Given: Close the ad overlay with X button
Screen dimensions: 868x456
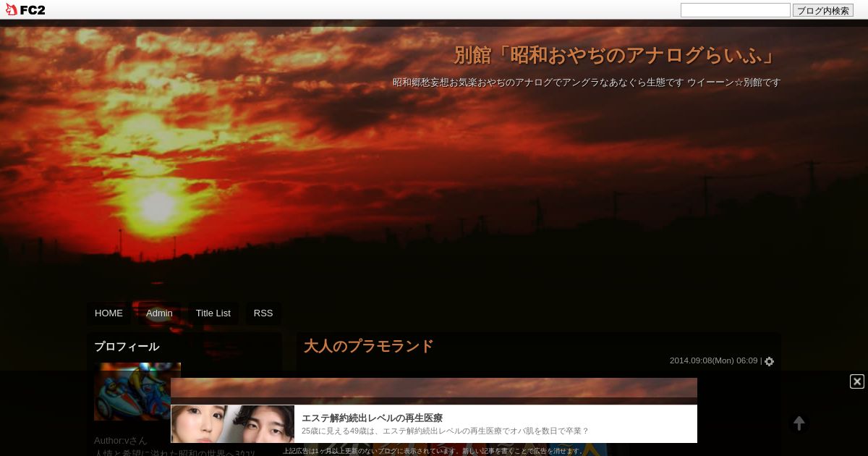Looking at the screenshot, I should (857, 381).
